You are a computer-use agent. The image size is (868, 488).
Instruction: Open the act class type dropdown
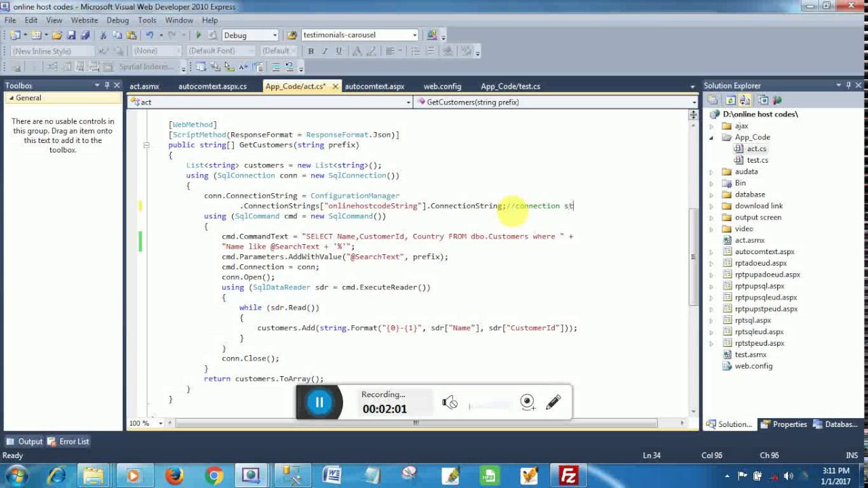point(408,102)
